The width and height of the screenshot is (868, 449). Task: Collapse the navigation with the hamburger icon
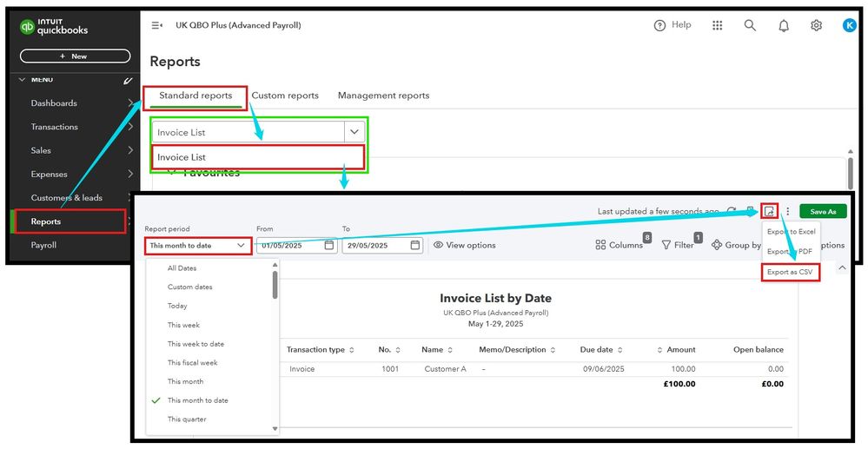(156, 25)
